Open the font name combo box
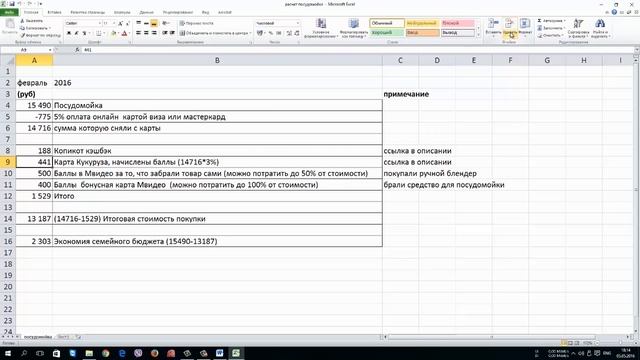640x360 pixels. (x=83, y=23)
